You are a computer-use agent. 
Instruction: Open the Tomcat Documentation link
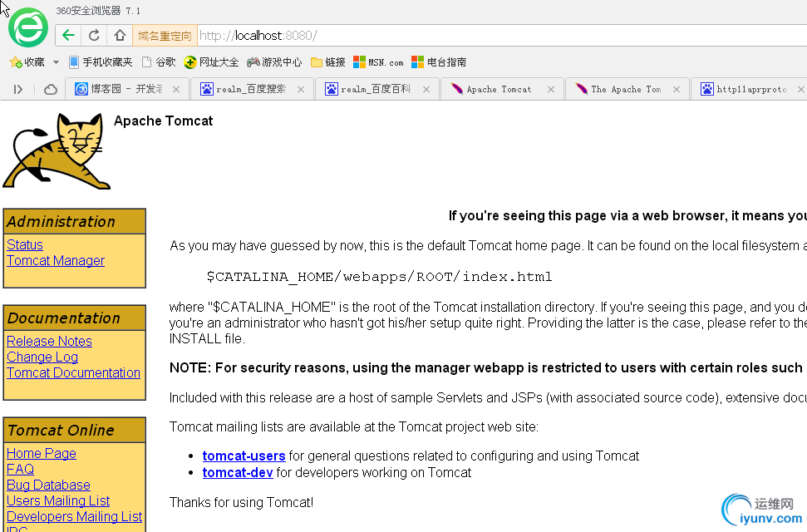(x=74, y=373)
